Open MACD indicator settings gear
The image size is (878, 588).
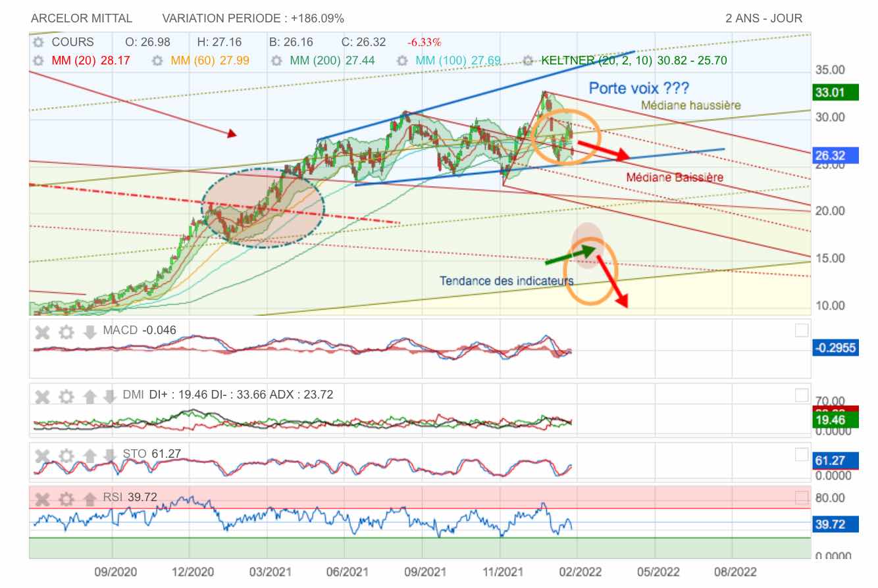(x=66, y=331)
